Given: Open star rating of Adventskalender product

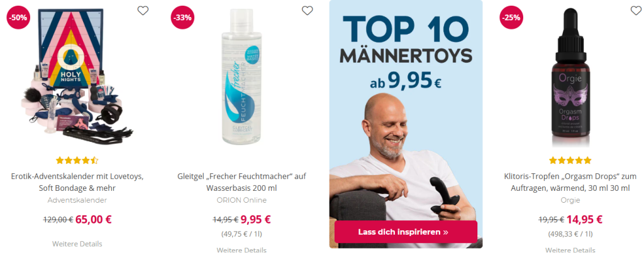Looking at the screenshot, I should 77,160.
